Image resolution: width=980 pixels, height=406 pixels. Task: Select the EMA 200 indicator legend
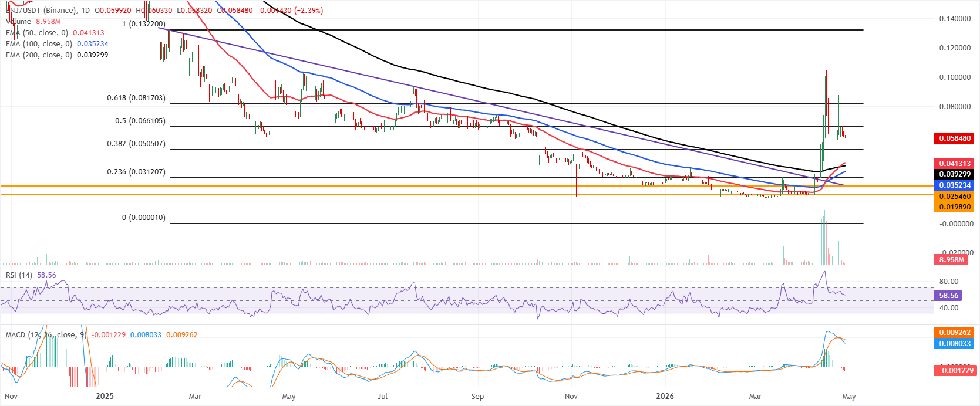[39, 55]
